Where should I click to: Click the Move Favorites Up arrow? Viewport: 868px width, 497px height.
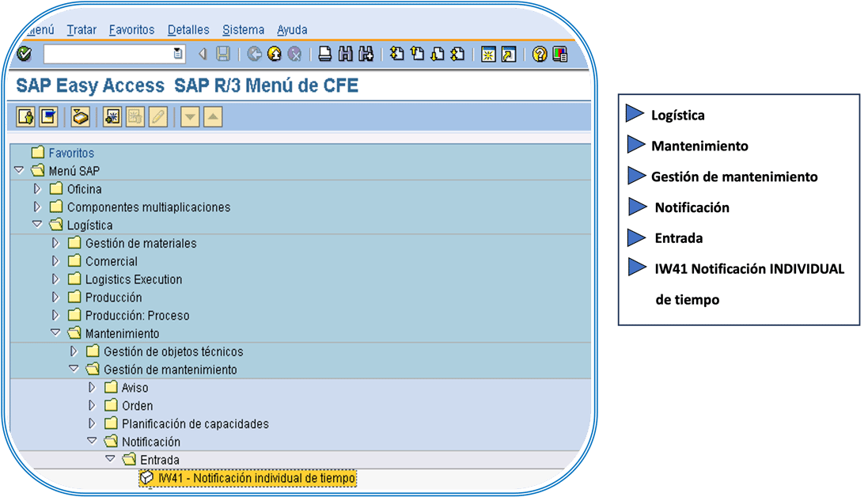tap(213, 117)
